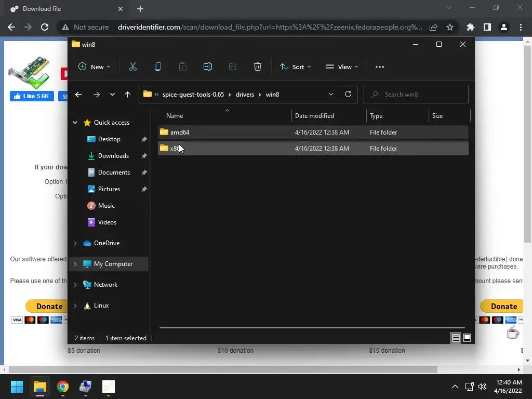Click the share page icon in address bar
This screenshot has width=532, height=399.
point(433,27)
